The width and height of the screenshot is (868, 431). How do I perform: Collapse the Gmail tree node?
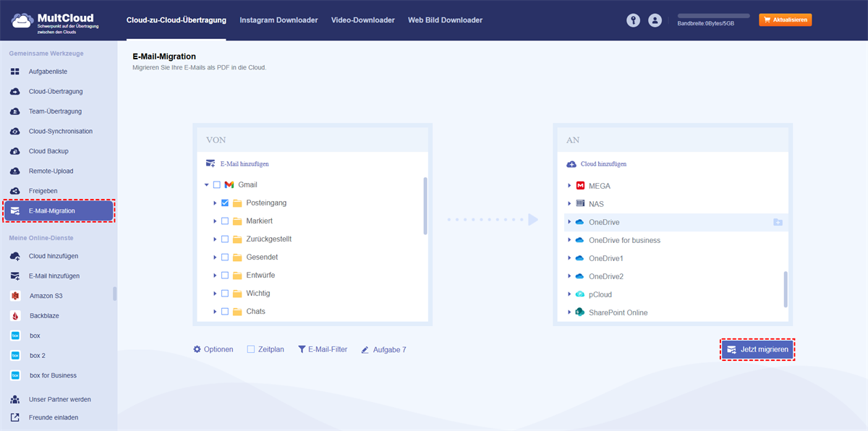point(207,185)
